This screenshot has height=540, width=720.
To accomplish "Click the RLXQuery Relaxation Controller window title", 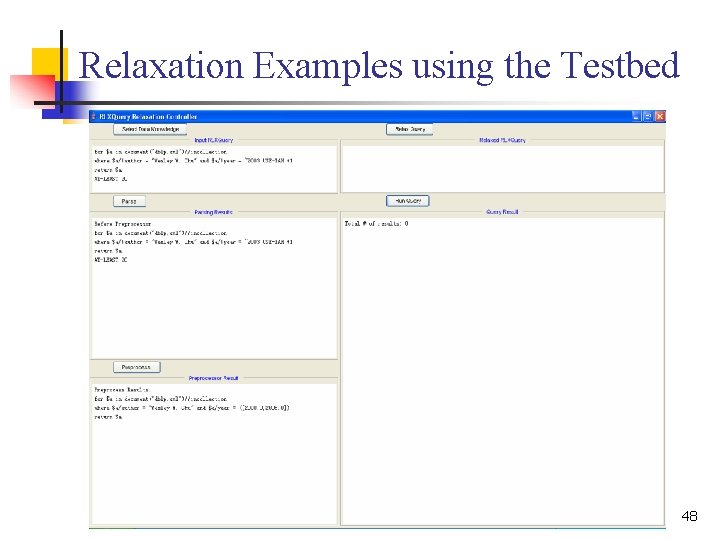I will (148, 117).
